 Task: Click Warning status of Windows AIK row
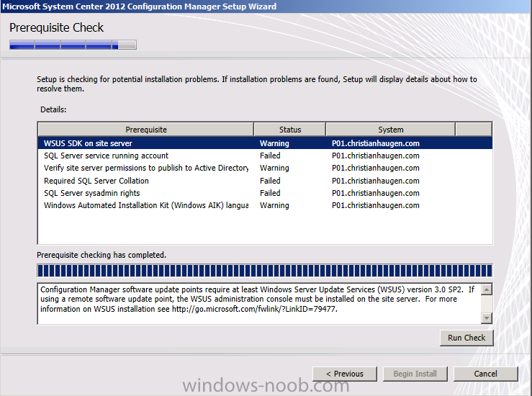coord(274,205)
